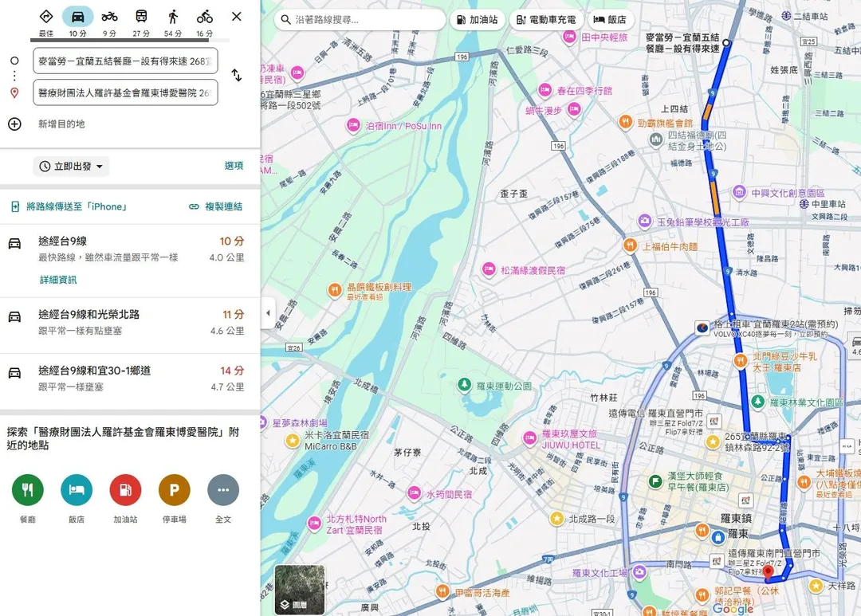
Task: Click 春在四季行館 lodging marker
Action: pos(545,90)
